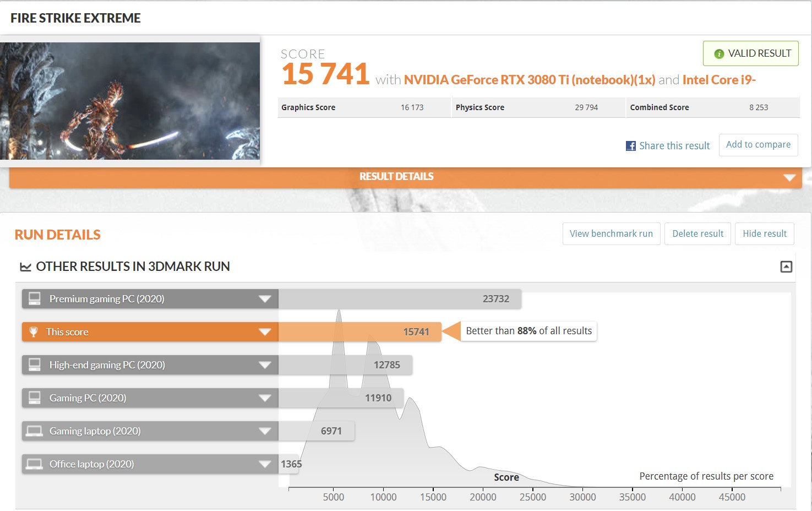This screenshot has height=511, width=812.
Task: Click the desktop icon for Premium gaming PC
Action: pyautogui.click(x=35, y=298)
